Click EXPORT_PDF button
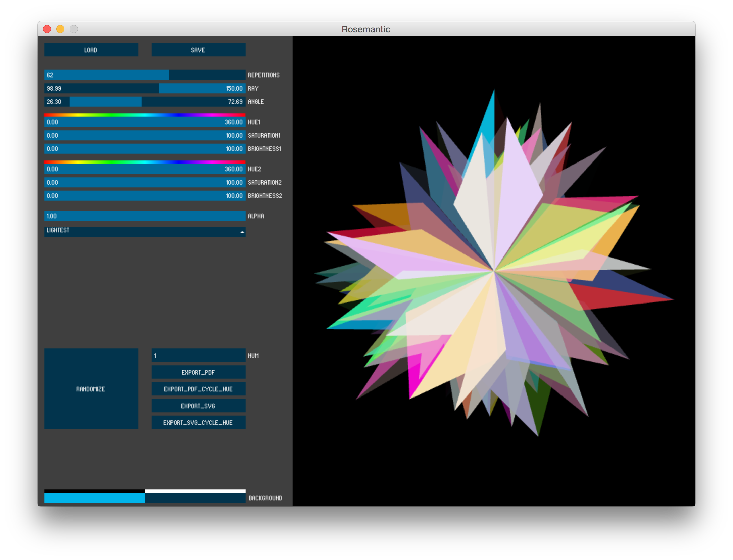 coord(198,372)
